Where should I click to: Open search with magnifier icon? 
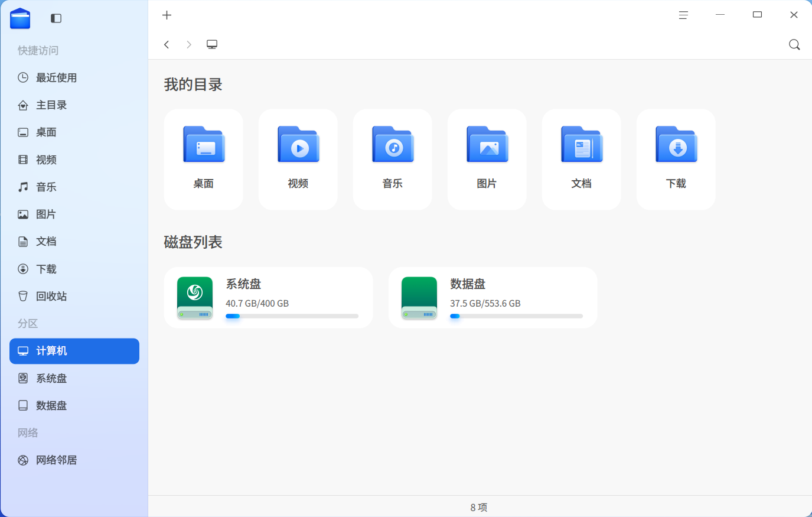point(794,44)
